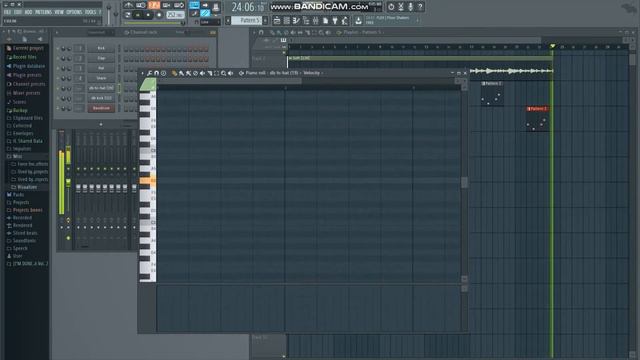Open the Recorded folder in browser
The width and height of the screenshot is (640, 360).
[22, 218]
